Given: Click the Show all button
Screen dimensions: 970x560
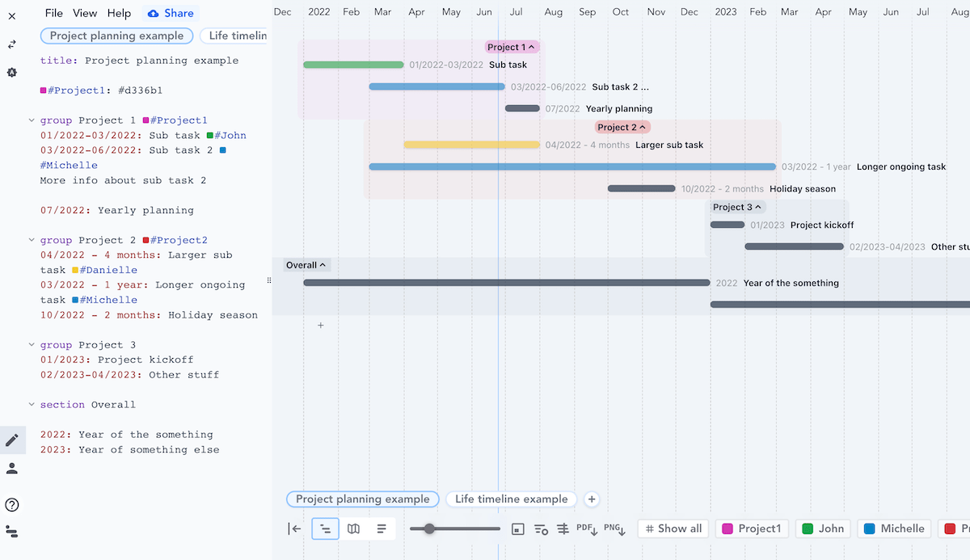Looking at the screenshot, I should click(x=673, y=528).
